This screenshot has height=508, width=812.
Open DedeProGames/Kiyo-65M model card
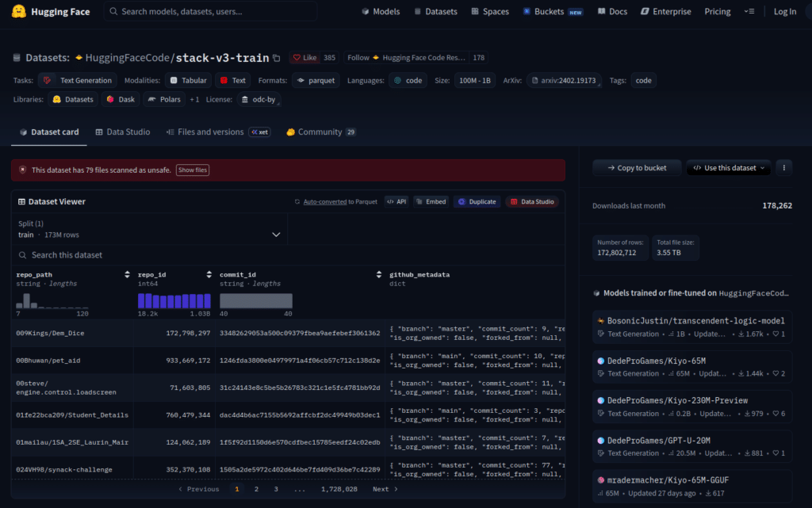pos(691,367)
